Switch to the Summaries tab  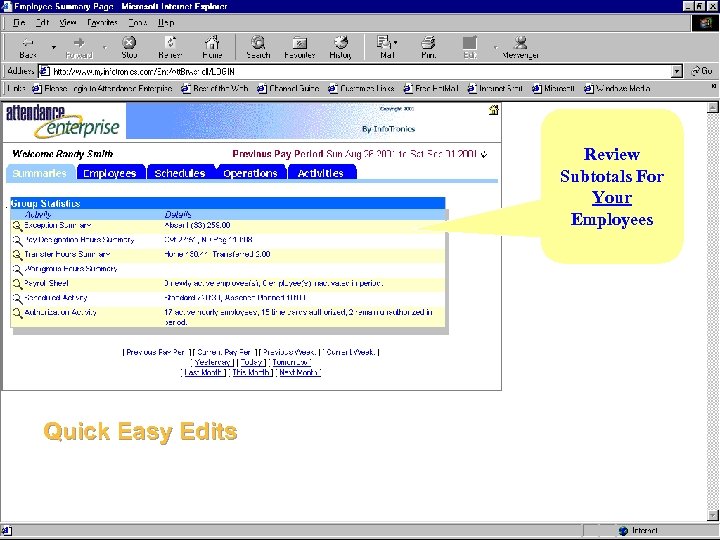click(39, 173)
